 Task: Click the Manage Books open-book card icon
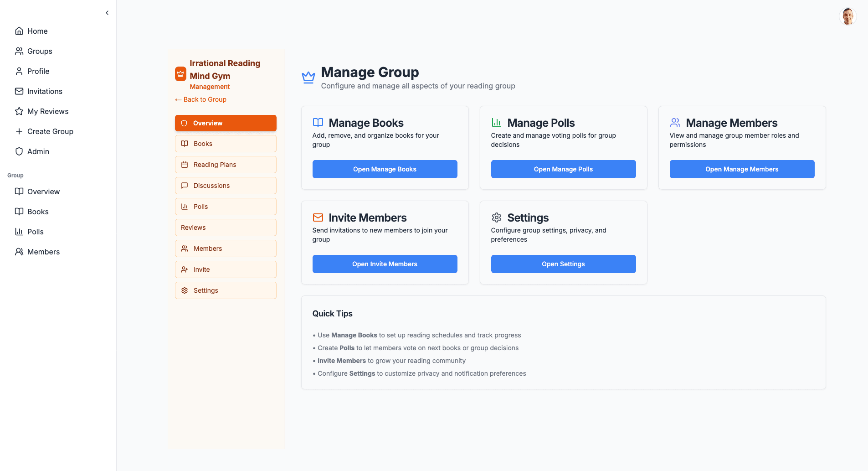318,123
